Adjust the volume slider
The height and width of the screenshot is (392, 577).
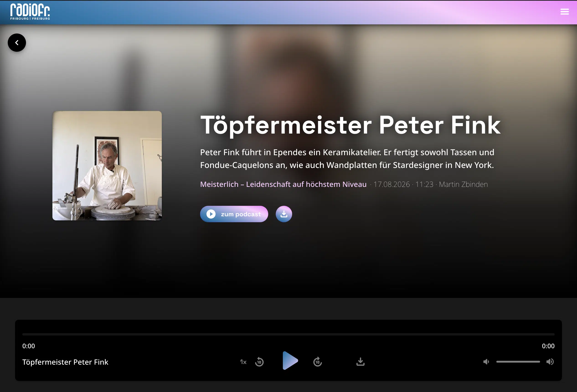click(x=518, y=362)
